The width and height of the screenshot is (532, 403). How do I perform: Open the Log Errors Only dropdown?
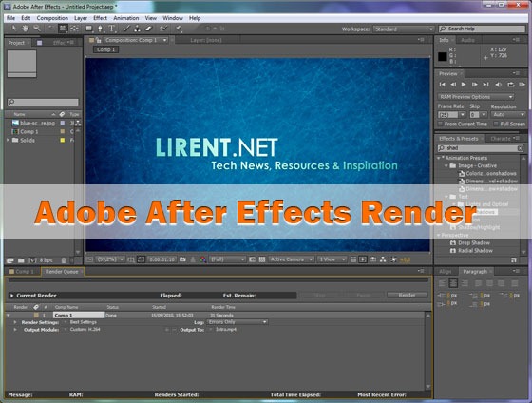237,322
